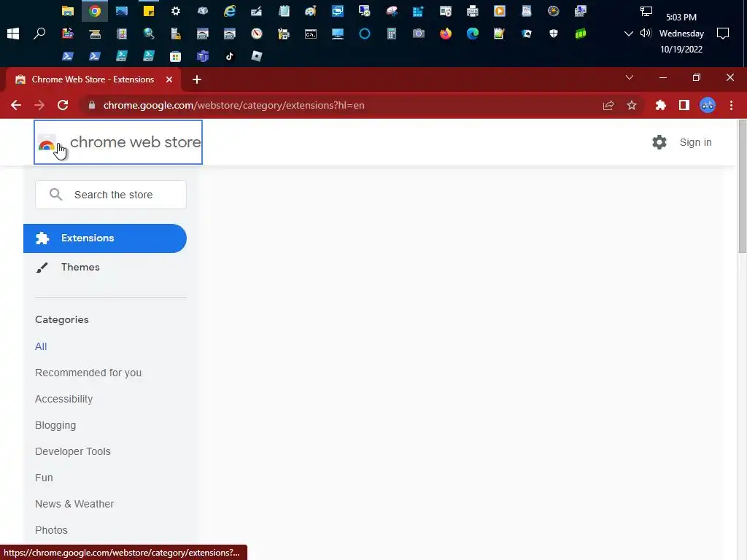
Task: Open Windows Security shield in taskbar
Action: (x=553, y=34)
